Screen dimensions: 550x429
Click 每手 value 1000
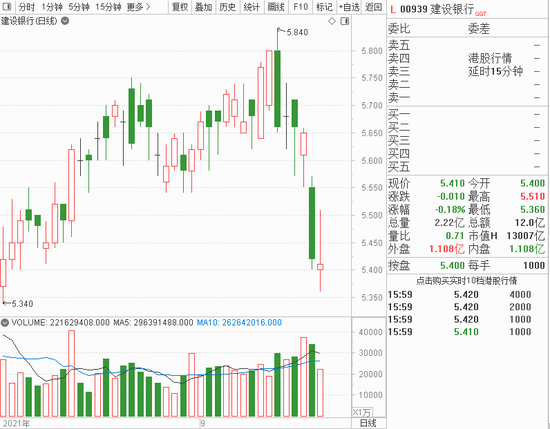tap(534, 265)
